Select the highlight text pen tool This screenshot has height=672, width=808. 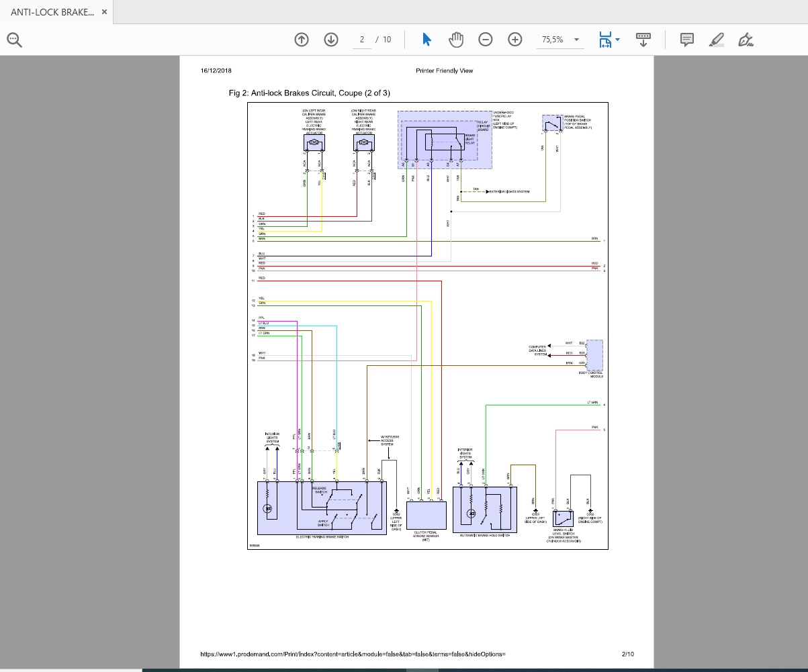(716, 40)
